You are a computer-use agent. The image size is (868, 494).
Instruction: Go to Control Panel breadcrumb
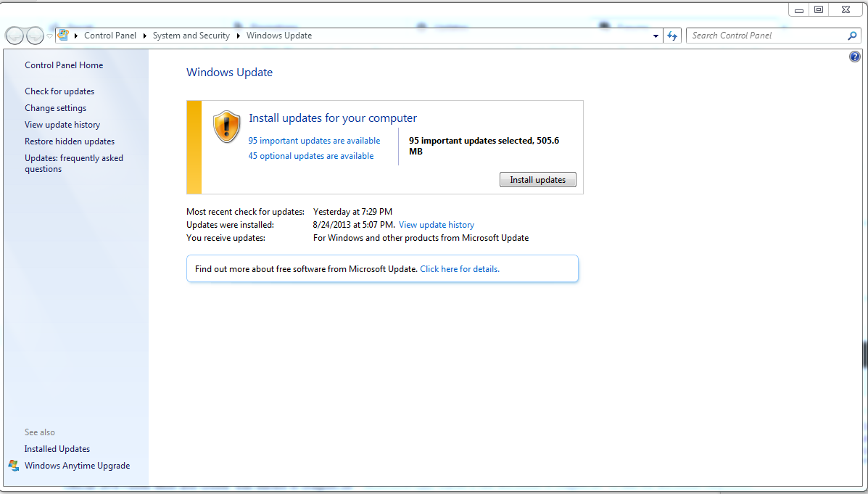click(x=110, y=36)
